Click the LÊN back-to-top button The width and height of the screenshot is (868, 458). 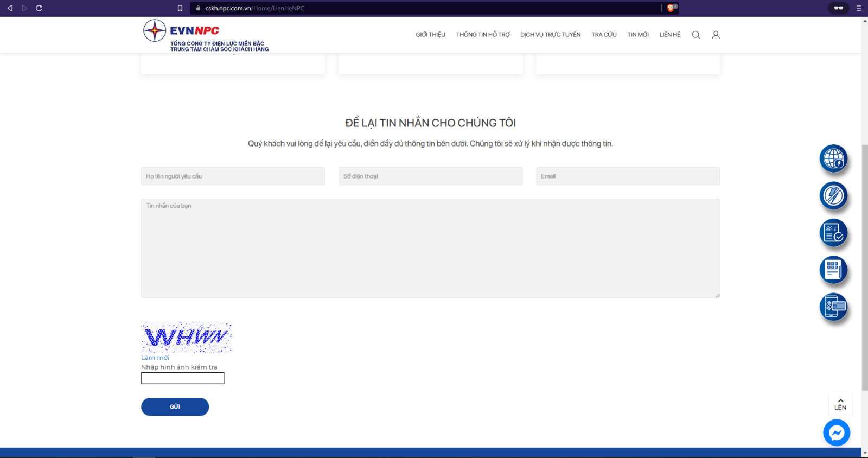tap(840, 405)
